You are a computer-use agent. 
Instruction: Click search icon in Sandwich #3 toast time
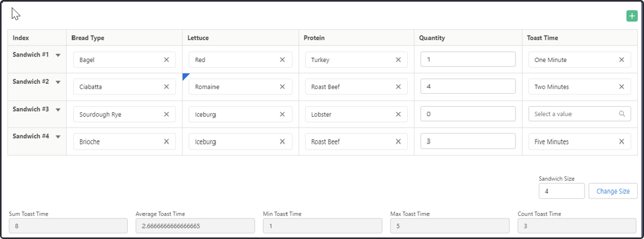(622, 114)
